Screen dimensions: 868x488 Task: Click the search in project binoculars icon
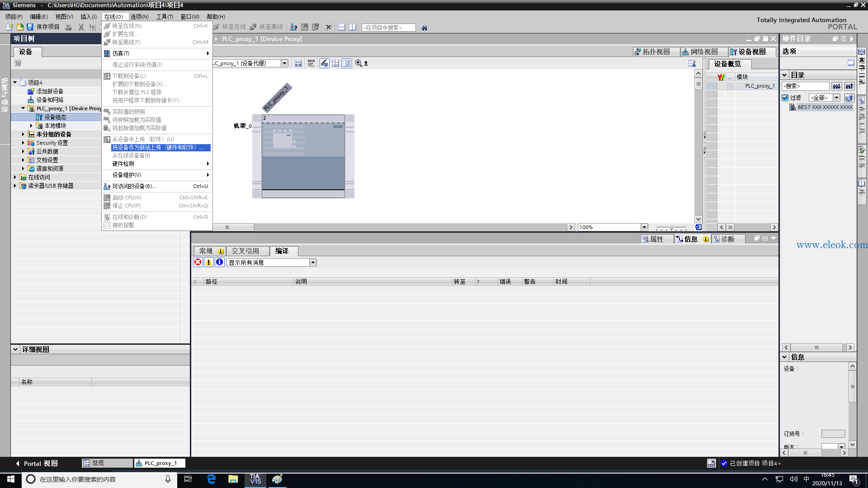pyautogui.click(x=424, y=28)
